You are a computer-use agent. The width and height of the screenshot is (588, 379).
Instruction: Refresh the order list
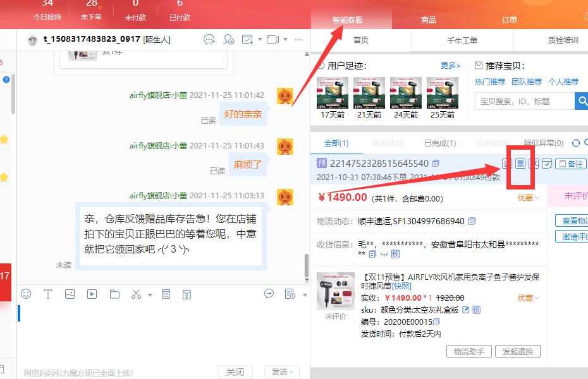(x=575, y=143)
